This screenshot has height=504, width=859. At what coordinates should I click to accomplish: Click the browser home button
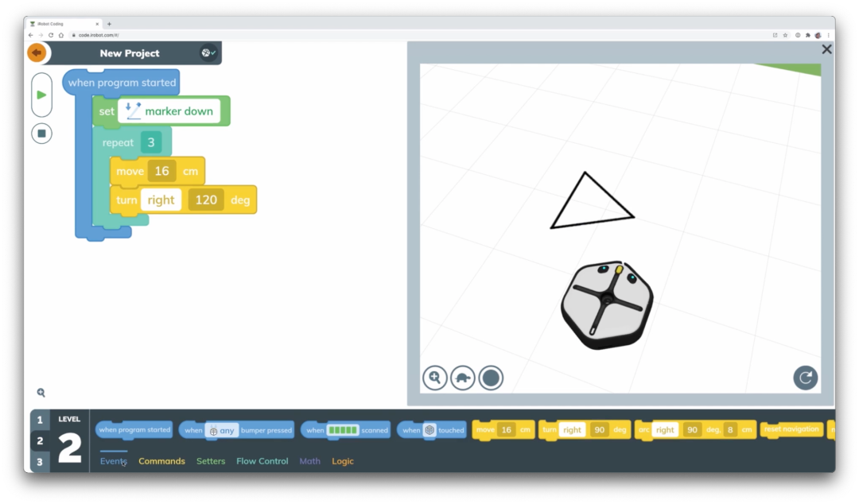[x=60, y=35]
